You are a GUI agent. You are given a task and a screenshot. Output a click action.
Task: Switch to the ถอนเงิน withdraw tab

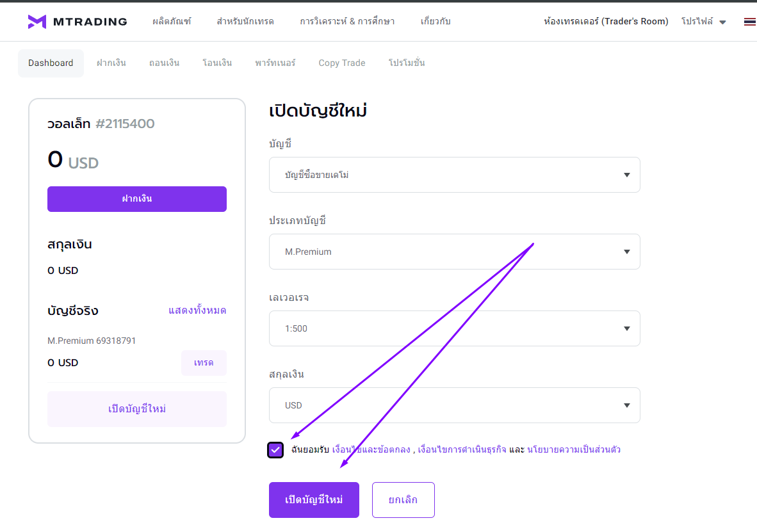(x=164, y=63)
